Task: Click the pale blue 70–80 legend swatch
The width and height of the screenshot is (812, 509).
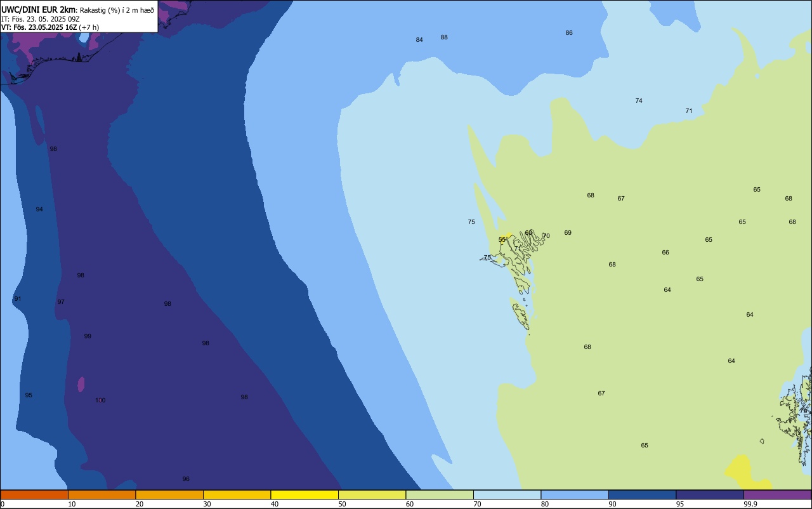Action: coord(507,494)
